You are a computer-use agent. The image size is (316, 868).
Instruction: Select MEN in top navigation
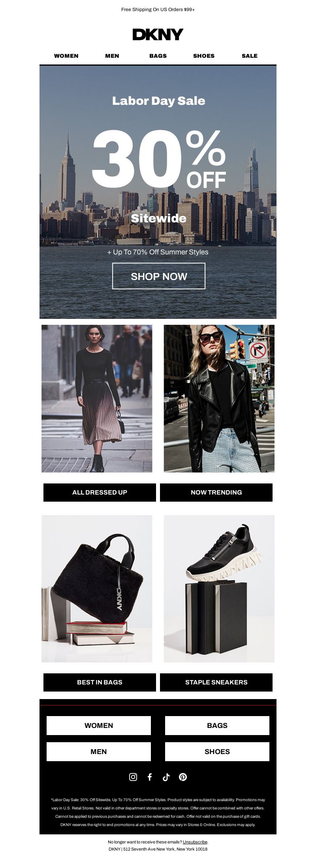point(112,56)
